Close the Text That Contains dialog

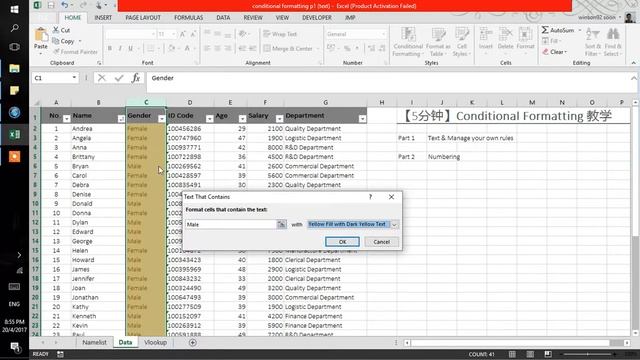point(391,197)
